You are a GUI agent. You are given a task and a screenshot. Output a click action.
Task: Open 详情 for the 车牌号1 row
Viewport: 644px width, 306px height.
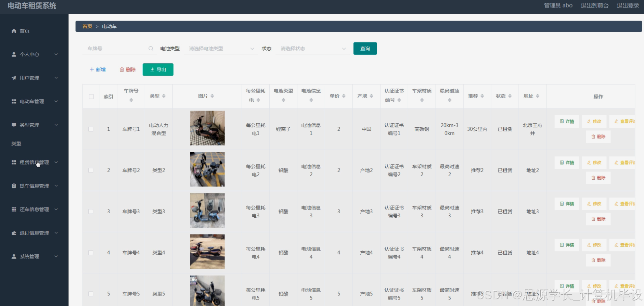[567, 122]
